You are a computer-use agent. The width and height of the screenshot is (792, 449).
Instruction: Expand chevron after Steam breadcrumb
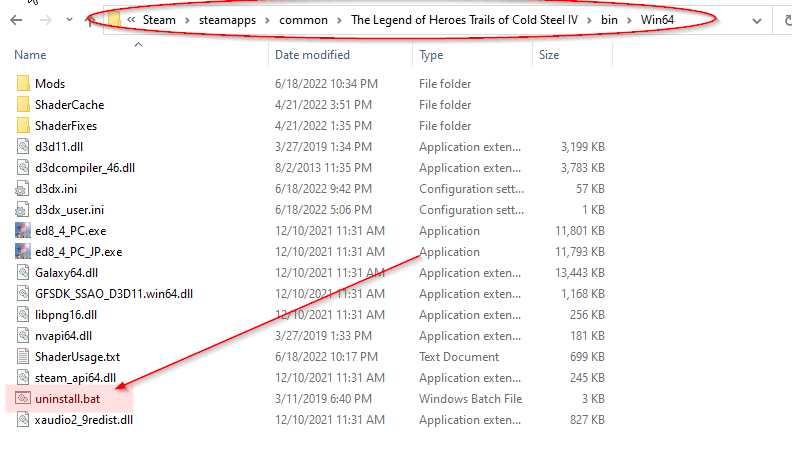tap(187, 20)
